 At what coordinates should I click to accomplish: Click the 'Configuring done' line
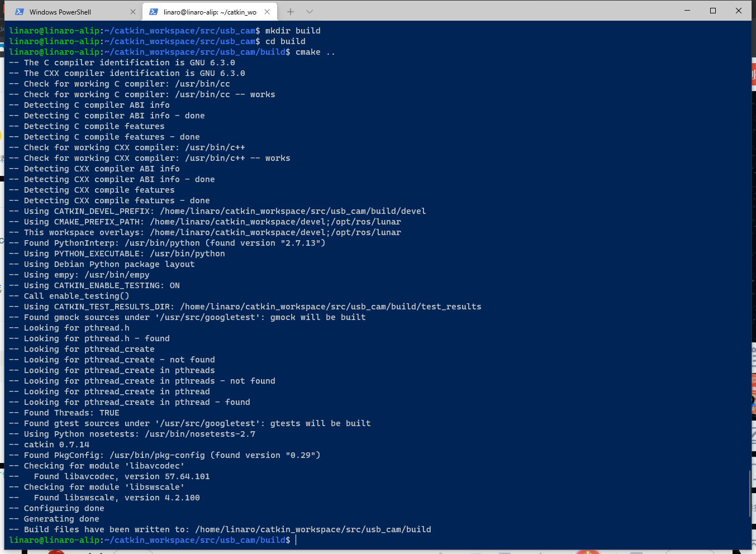point(56,508)
